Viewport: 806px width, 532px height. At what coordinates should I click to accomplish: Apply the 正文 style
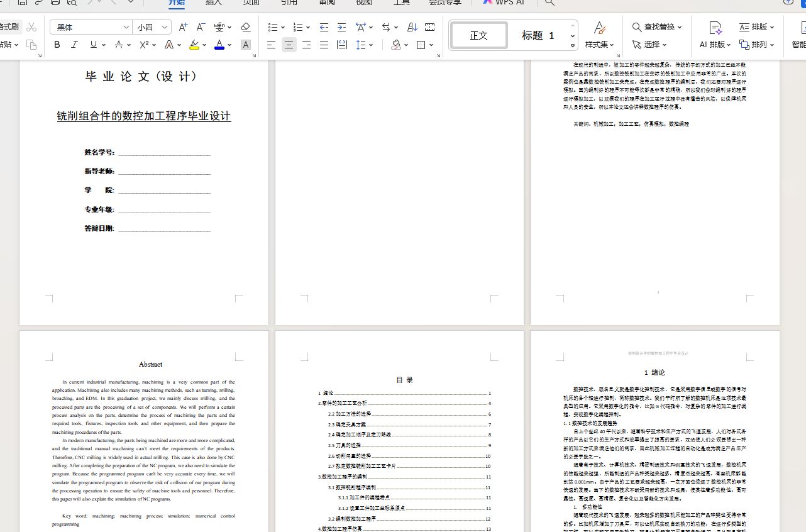pos(479,35)
